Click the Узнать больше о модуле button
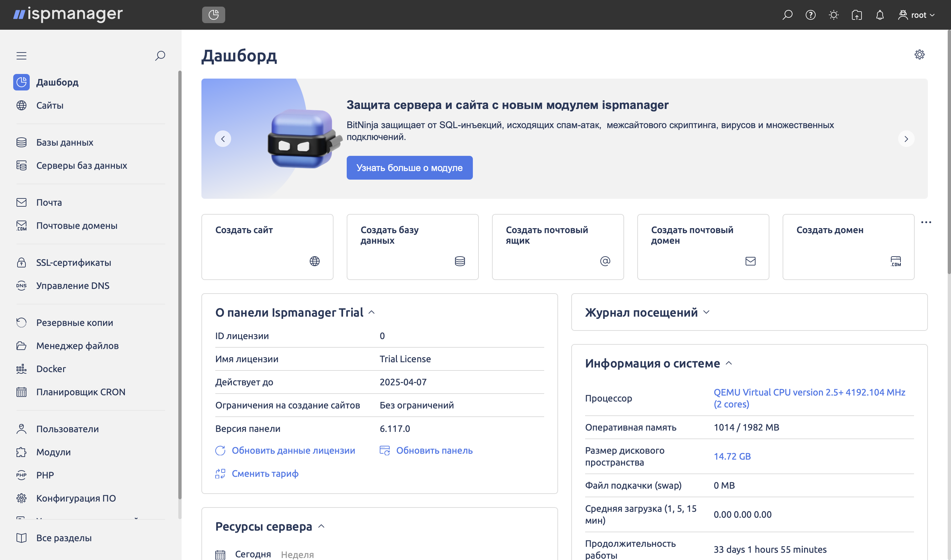The width and height of the screenshot is (951, 560). (x=409, y=167)
